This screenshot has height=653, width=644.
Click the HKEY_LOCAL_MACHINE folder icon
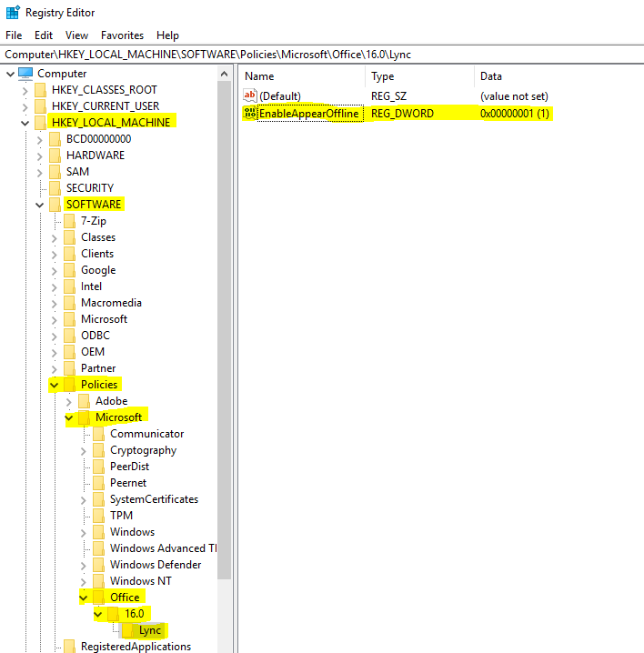tap(40, 123)
